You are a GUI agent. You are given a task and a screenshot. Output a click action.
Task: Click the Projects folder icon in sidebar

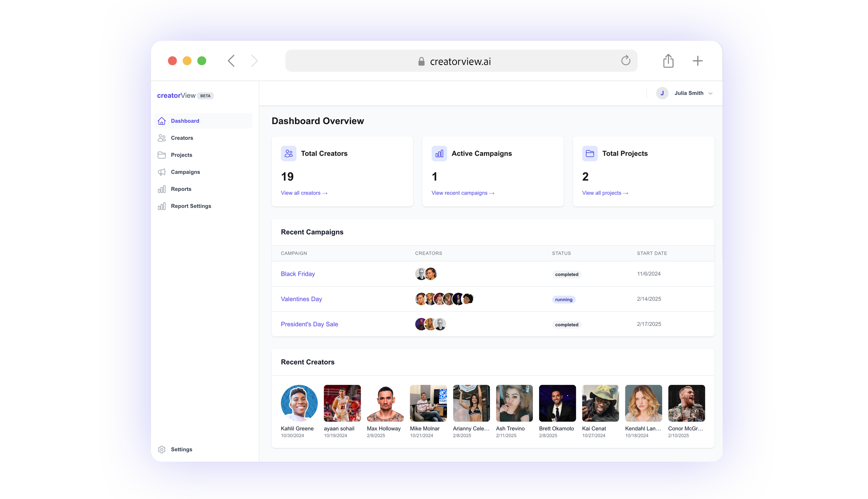pos(162,155)
